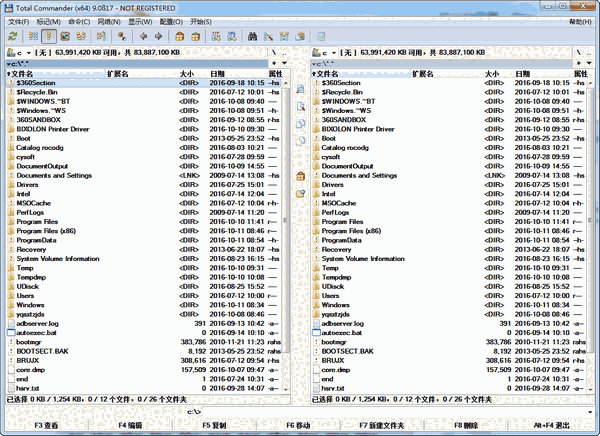The image size is (600, 436).
Task: Click the refresh (reread source) toolbar icon
Action: point(11,35)
